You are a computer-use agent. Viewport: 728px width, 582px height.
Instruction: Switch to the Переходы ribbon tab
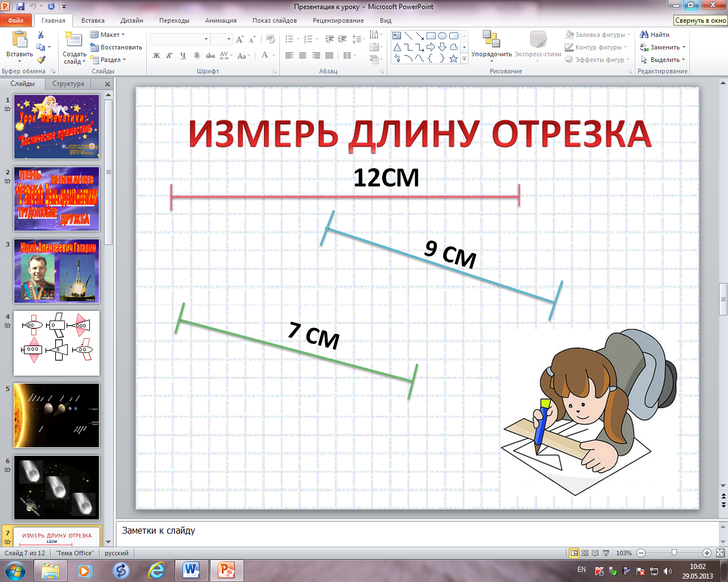174,20
